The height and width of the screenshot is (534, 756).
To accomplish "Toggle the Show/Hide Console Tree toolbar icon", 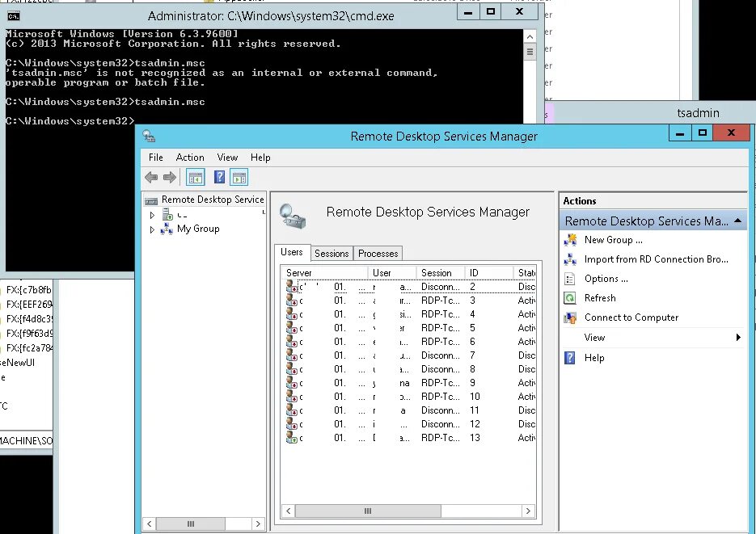I will (x=196, y=177).
